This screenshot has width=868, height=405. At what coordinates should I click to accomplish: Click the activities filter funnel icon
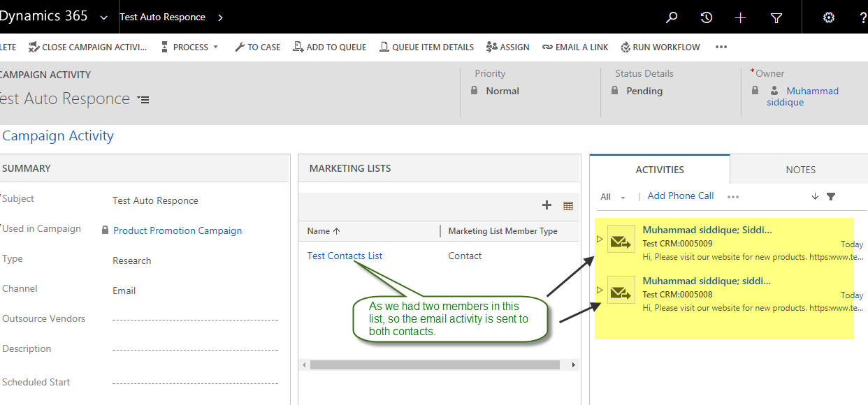pos(831,197)
